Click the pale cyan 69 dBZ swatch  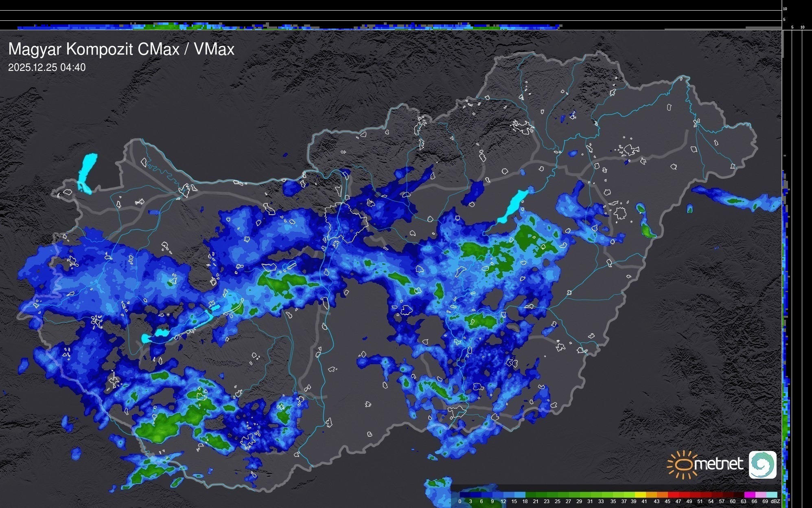[772, 495]
